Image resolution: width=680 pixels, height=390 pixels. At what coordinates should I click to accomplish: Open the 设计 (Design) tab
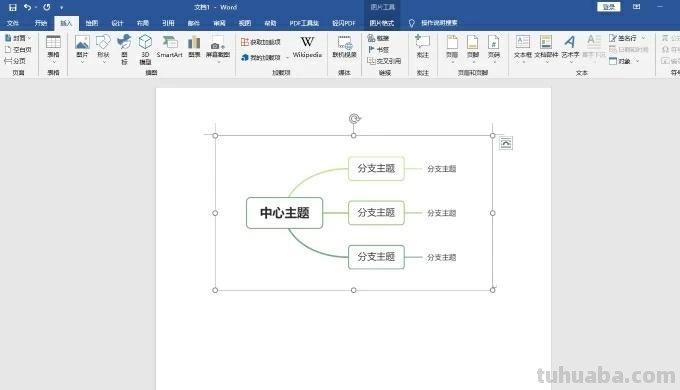pos(117,23)
